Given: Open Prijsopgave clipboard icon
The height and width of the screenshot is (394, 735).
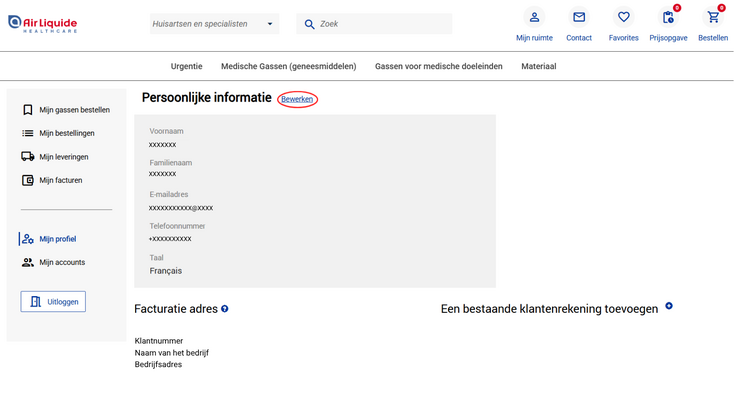Looking at the screenshot, I should pos(668,18).
